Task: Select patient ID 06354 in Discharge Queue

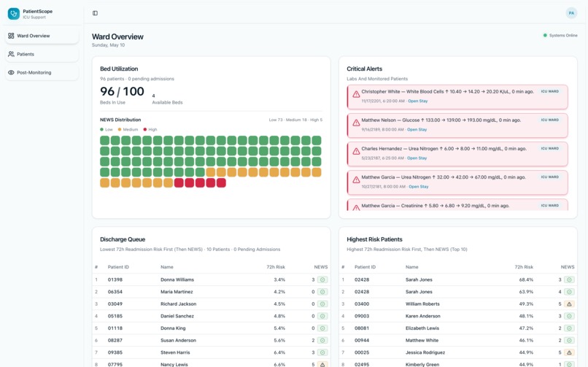Action: coord(115,292)
